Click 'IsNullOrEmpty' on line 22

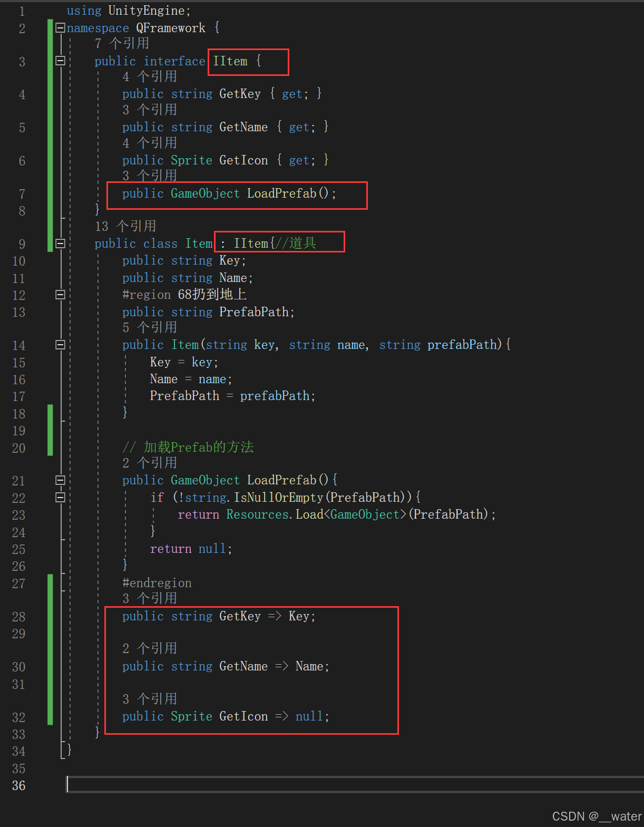click(278, 497)
